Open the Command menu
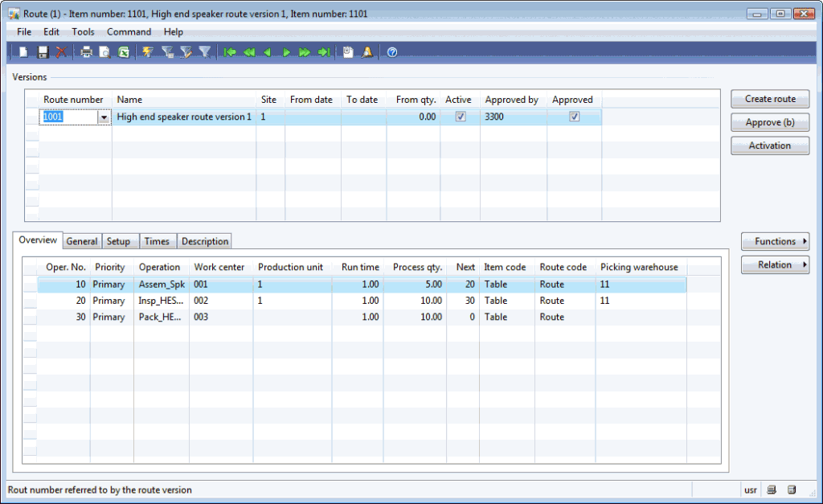 129,31
